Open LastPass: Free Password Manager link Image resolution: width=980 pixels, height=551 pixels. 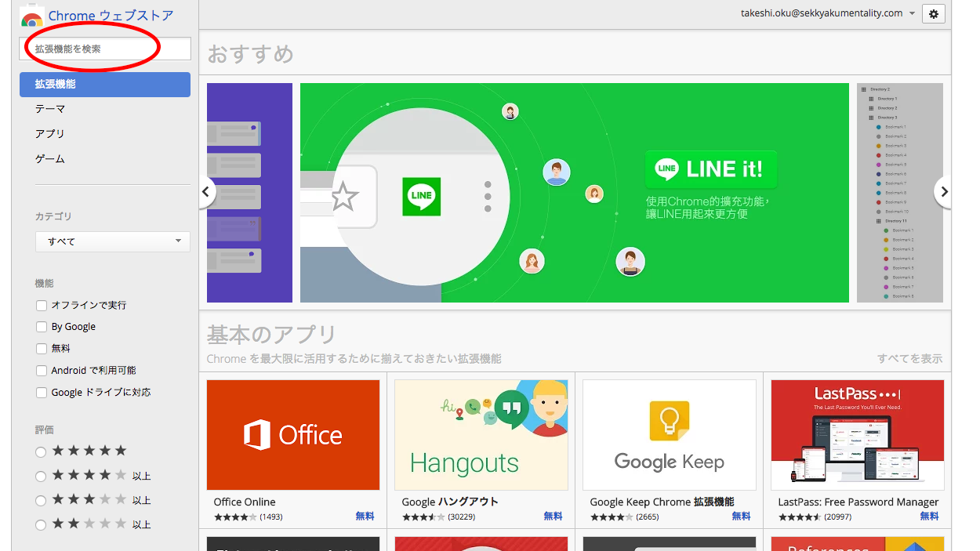(858, 502)
